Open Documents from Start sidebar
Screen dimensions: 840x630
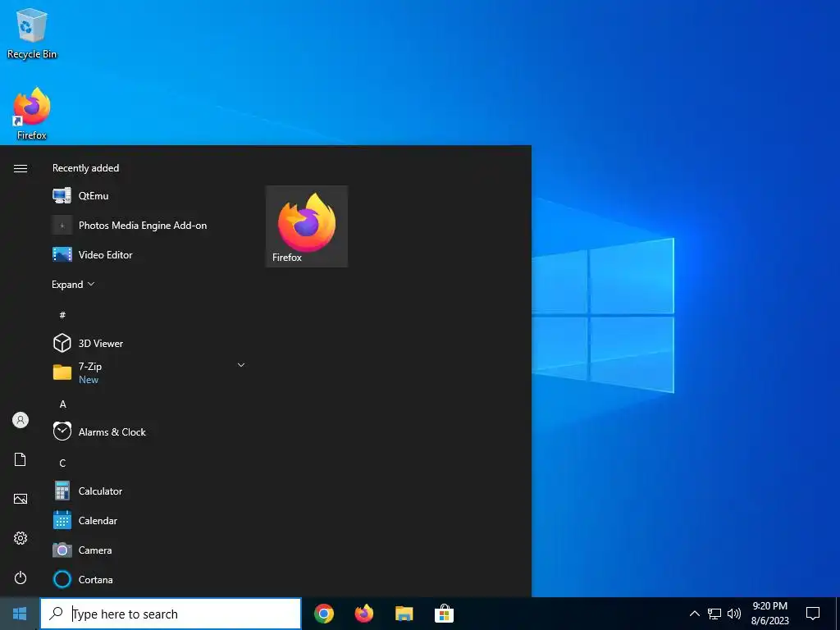[21, 459]
